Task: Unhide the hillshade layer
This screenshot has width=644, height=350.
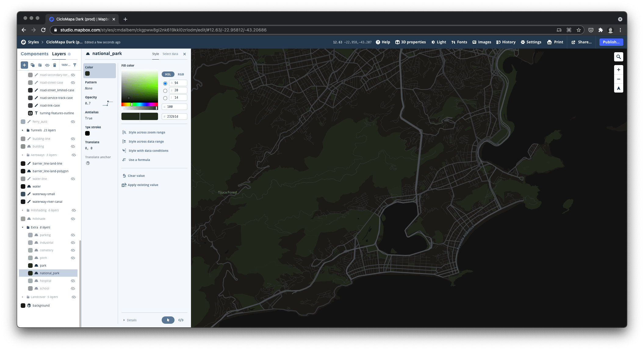Action: pyautogui.click(x=74, y=219)
